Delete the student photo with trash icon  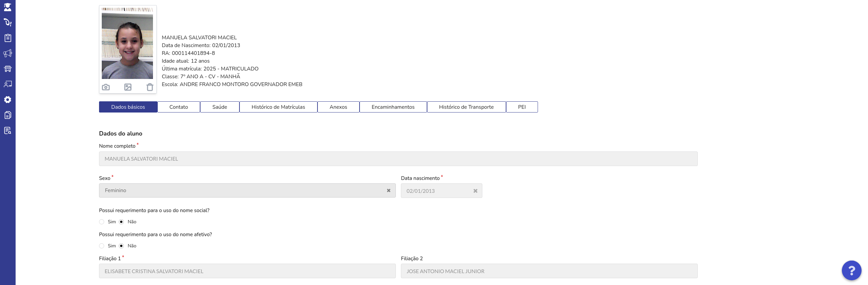click(150, 87)
